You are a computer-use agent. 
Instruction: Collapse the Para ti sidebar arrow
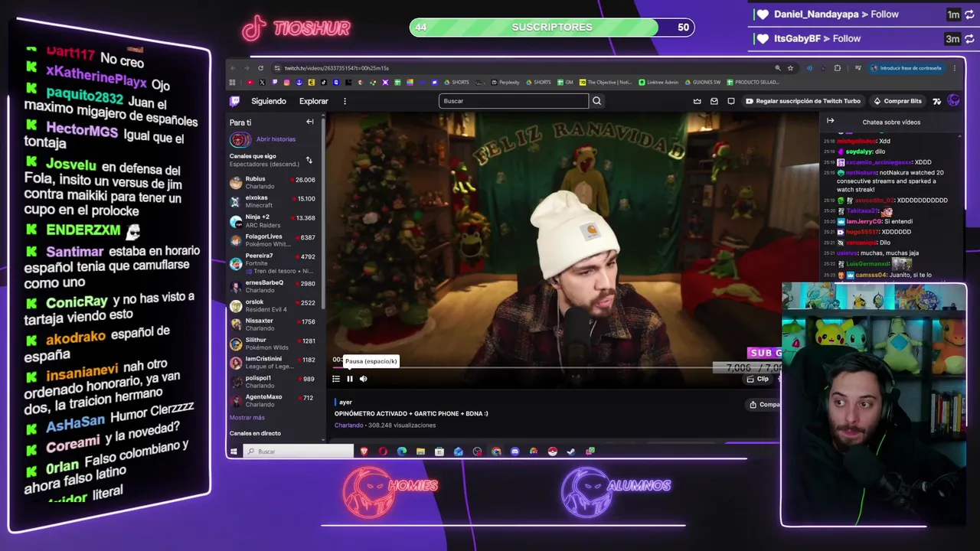pos(310,122)
